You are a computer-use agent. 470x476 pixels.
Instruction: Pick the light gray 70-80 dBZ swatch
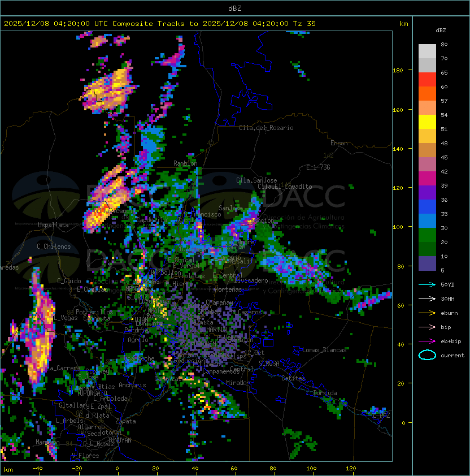(427, 51)
